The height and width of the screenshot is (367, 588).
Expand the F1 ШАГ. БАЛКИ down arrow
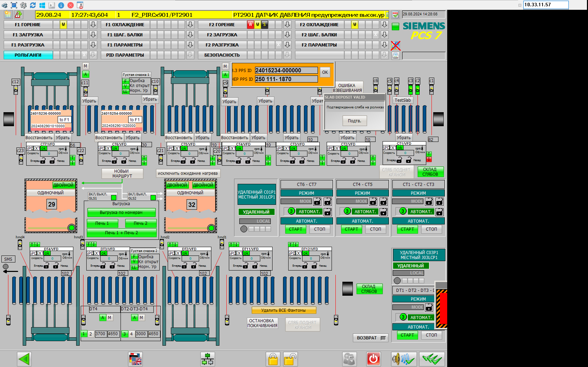[x=190, y=35]
